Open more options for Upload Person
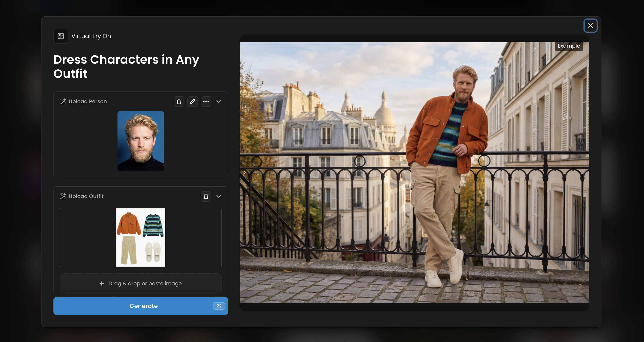The image size is (644, 342). pos(206,101)
